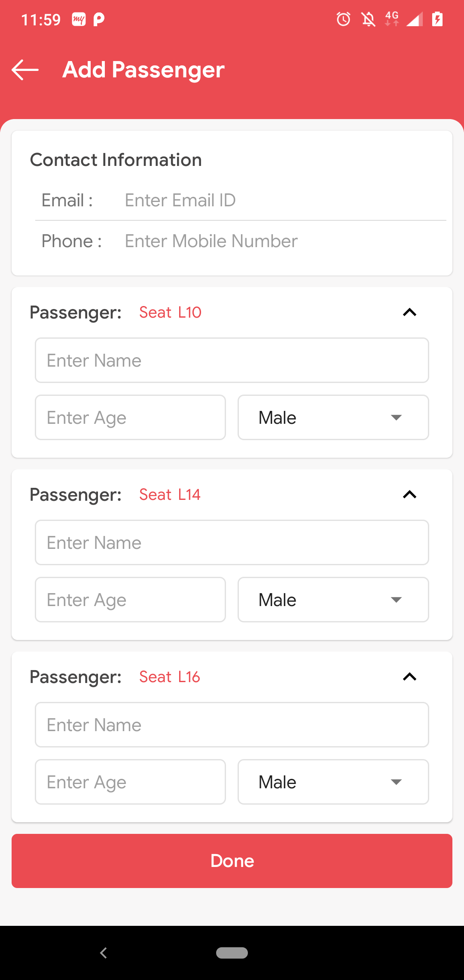Open gender dropdown for Seat L10
This screenshot has height=980, width=464.
(x=333, y=417)
